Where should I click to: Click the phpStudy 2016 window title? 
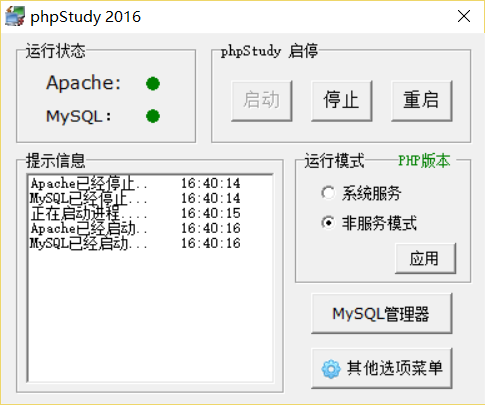[x=86, y=17]
